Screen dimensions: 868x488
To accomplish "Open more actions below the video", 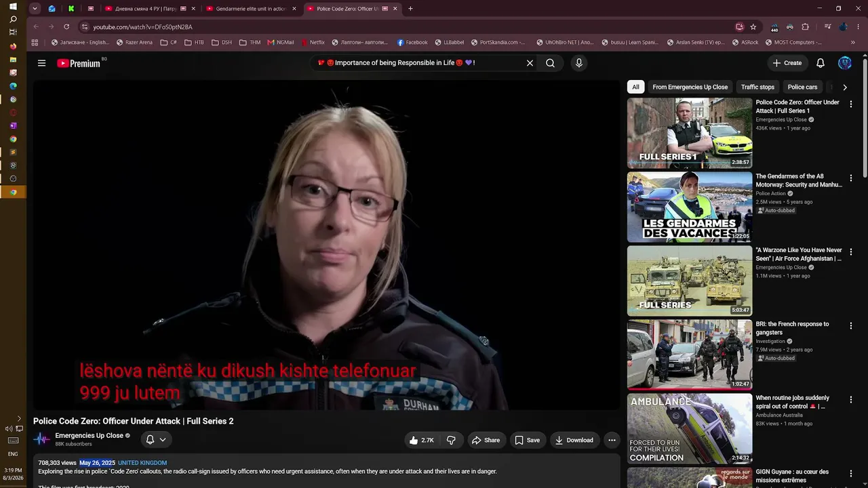I will click(612, 440).
